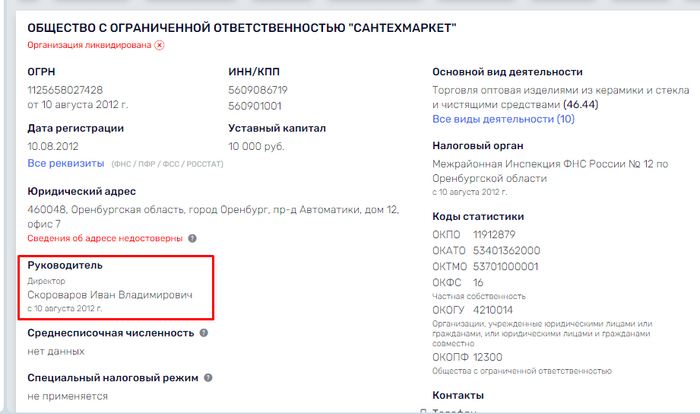Click the OGRN number 1125658027428
The image size is (700, 414).
pyautogui.click(x=65, y=90)
